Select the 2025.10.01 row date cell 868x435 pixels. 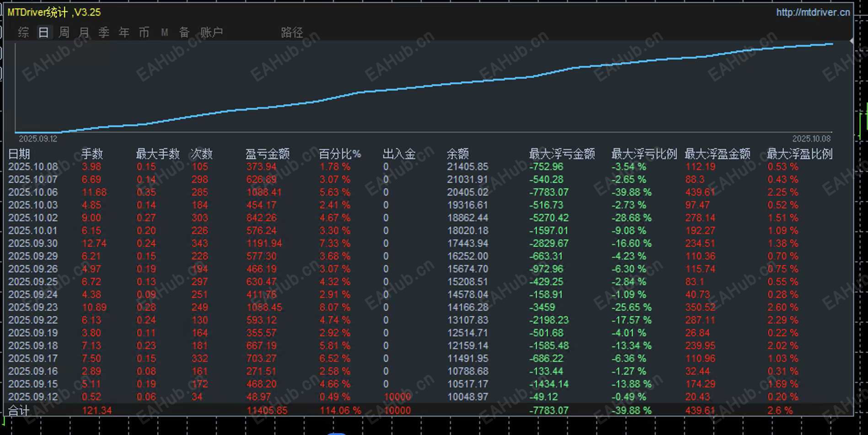(33, 231)
